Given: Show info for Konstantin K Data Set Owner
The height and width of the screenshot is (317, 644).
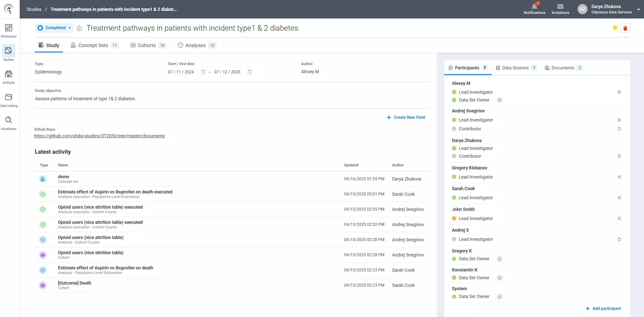Looking at the screenshot, I should point(500,278).
